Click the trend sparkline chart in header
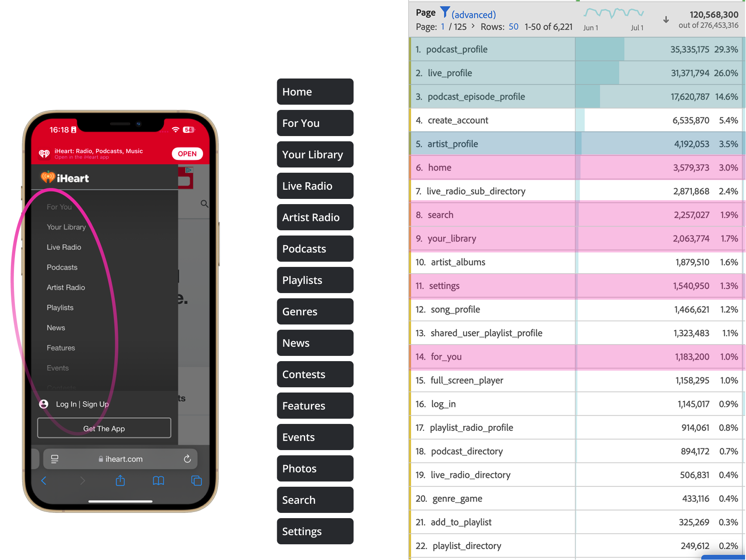746x560 pixels. coord(614,13)
